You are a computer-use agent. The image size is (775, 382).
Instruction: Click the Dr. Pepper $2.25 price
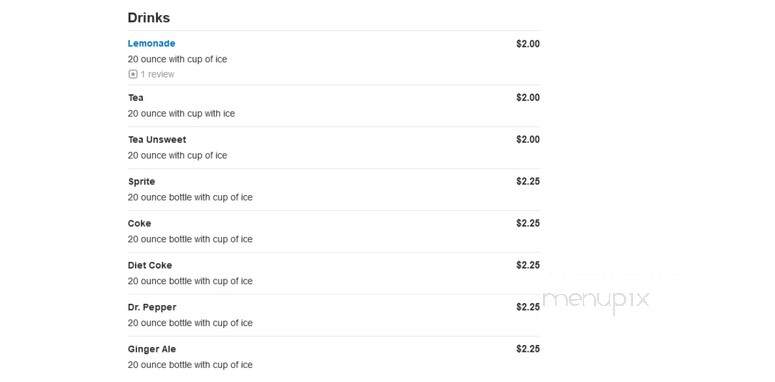(x=528, y=307)
